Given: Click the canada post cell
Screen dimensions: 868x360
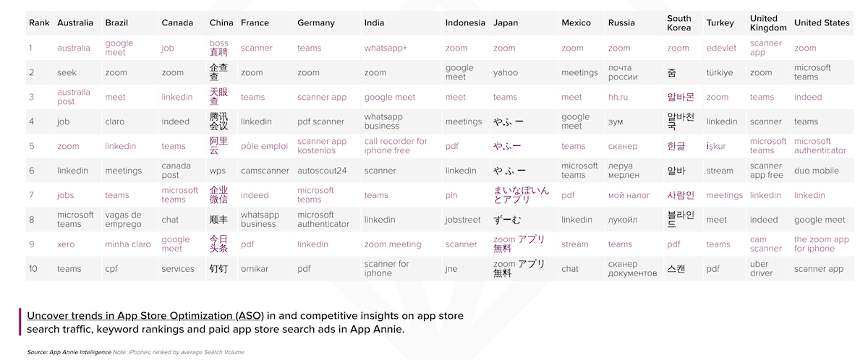Looking at the screenshot, I should [x=176, y=171].
